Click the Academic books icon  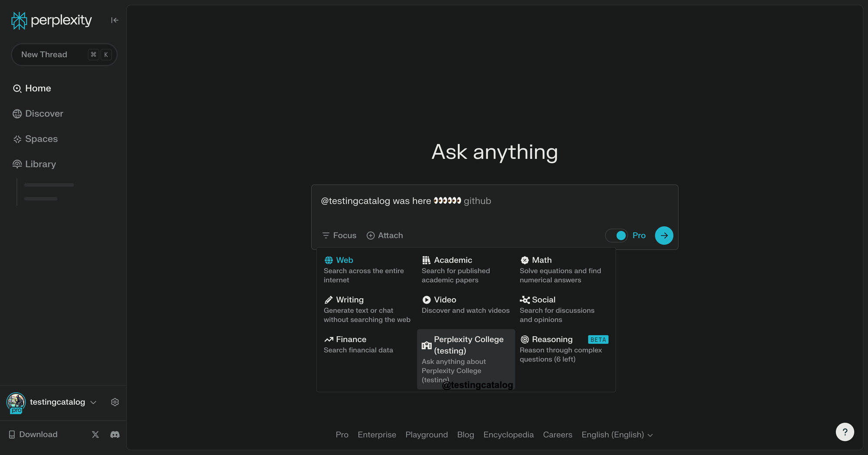click(427, 260)
